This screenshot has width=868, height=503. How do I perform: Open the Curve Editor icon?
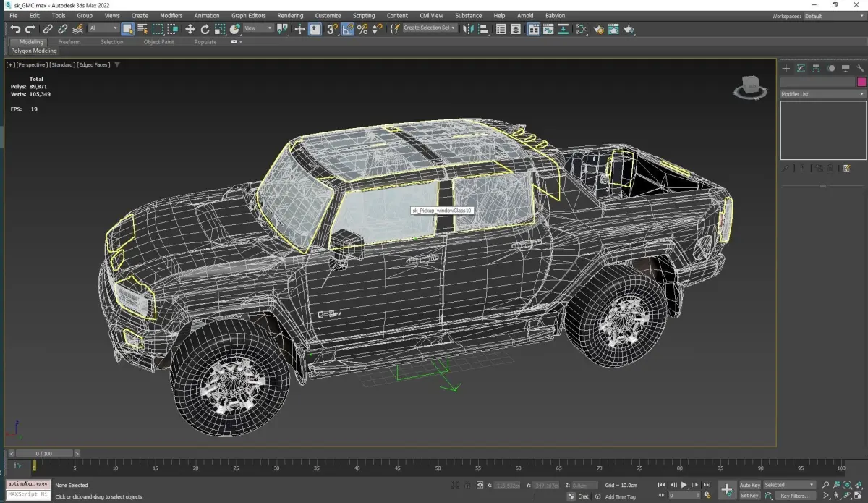(x=548, y=29)
